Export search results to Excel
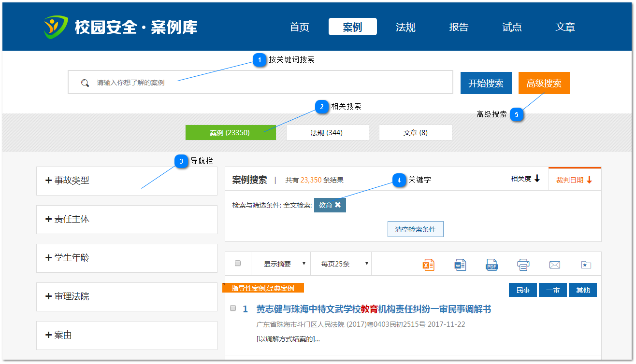Viewport: 636px width, 364px height. tap(428, 264)
